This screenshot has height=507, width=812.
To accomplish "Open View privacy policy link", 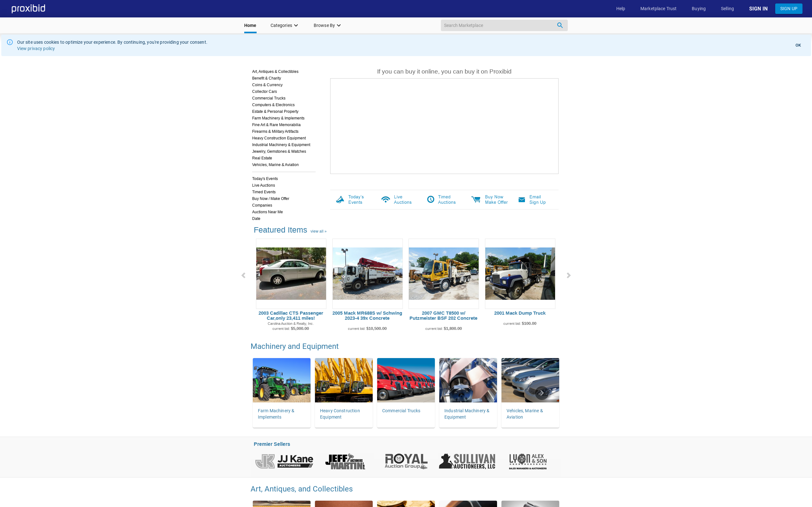I will pos(36,48).
